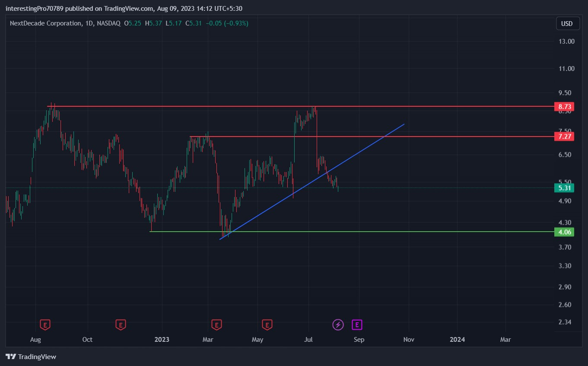Select the high value H5.37
The width and height of the screenshot is (588, 366).
click(153, 23)
